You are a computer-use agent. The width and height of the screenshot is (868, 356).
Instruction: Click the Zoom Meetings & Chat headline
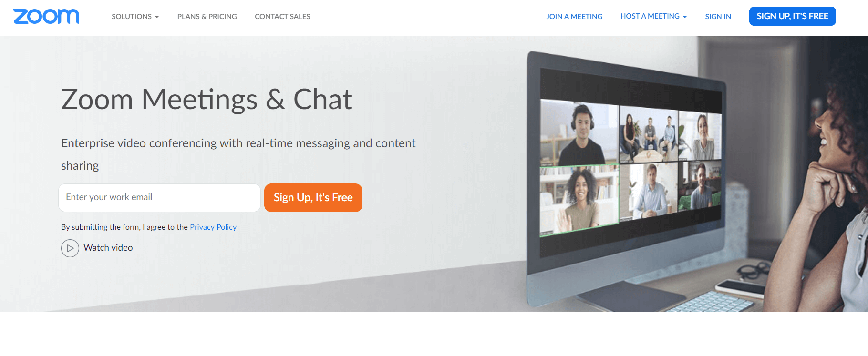tap(207, 99)
